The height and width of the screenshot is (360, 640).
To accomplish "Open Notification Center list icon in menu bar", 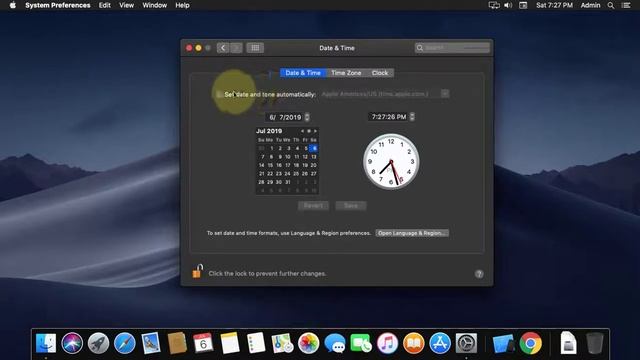I will pos(626,5).
